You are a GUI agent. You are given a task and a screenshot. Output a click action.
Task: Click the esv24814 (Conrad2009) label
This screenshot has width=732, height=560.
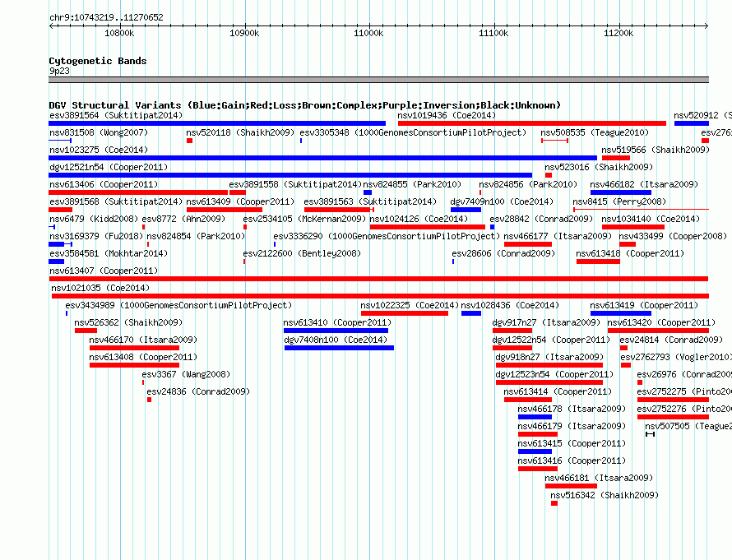pos(671,340)
